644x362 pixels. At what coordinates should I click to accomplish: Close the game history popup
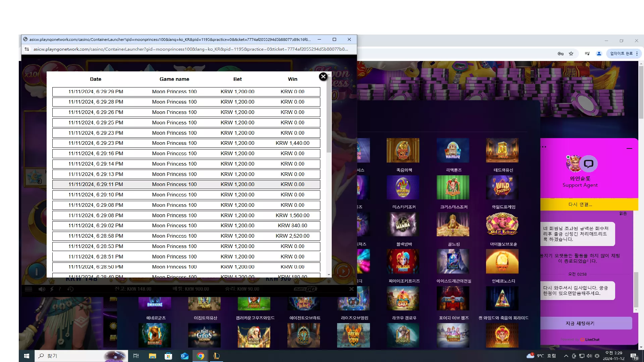[323, 77]
